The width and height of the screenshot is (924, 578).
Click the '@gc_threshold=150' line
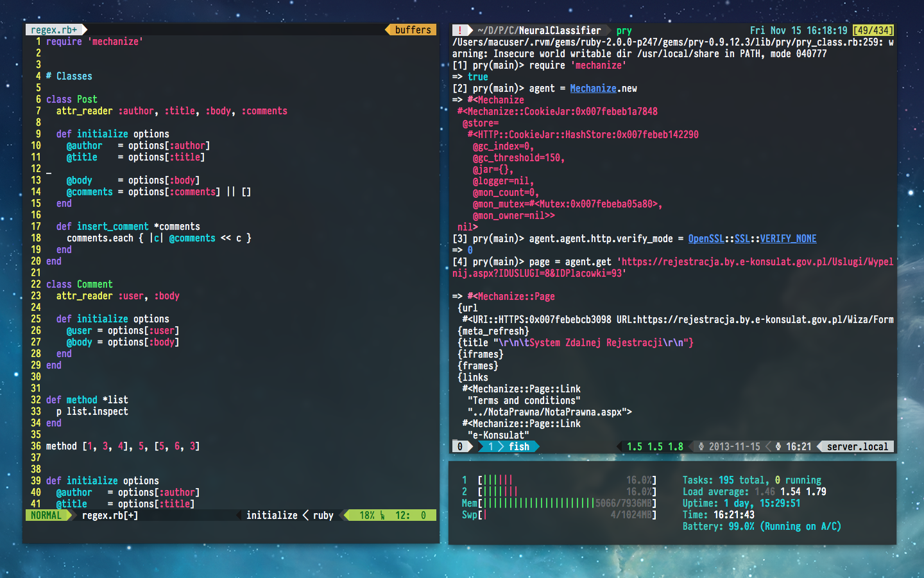click(x=518, y=157)
